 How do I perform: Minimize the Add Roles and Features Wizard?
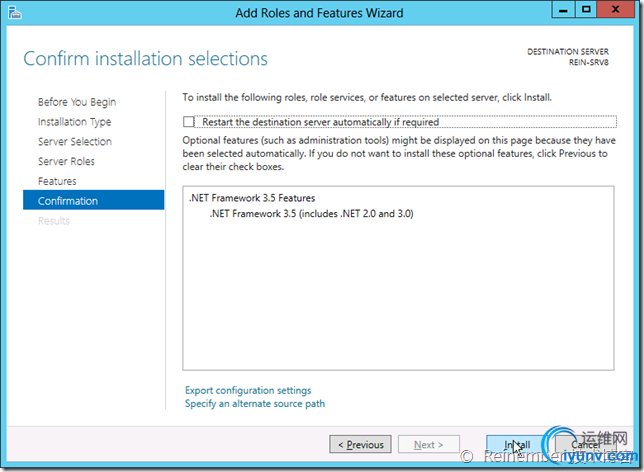pos(563,9)
